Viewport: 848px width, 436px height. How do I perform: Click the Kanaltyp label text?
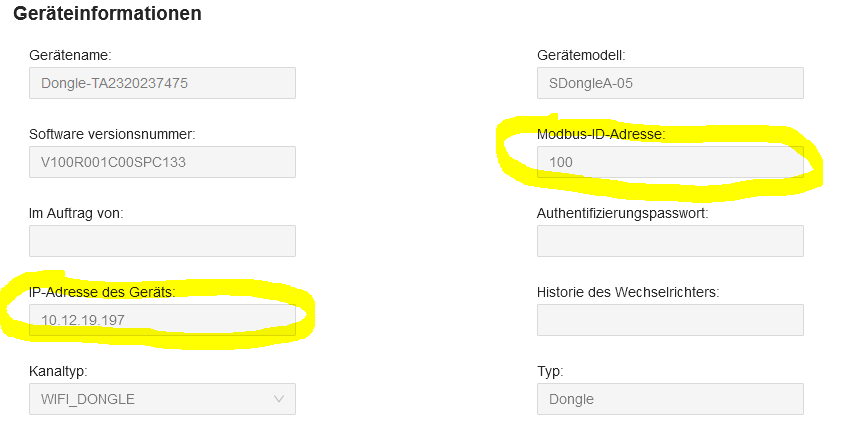tap(58, 371)
